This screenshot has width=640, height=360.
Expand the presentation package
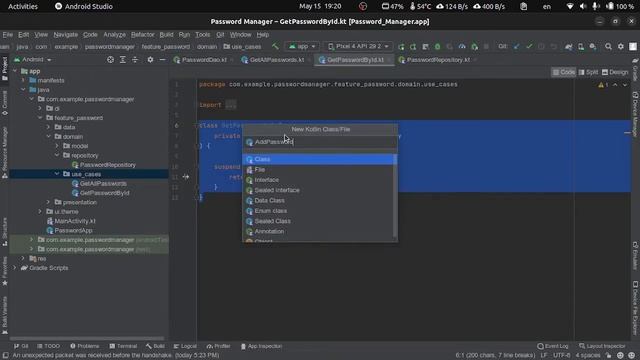click(x=48, y=202)
